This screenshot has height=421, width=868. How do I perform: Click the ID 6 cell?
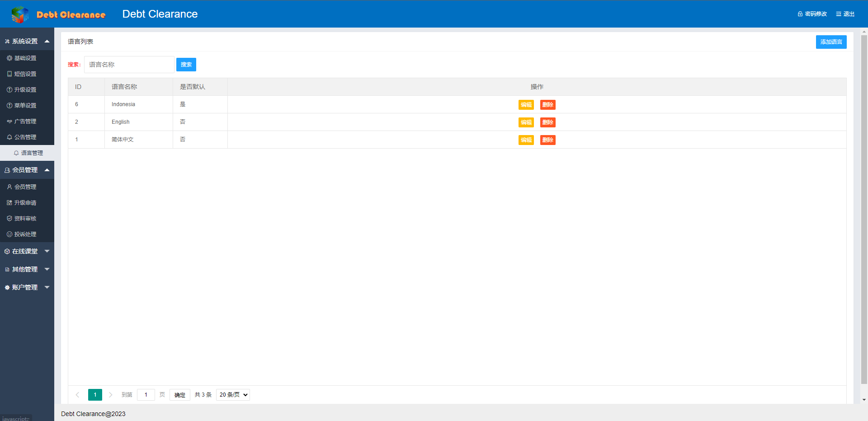(86, 104)
